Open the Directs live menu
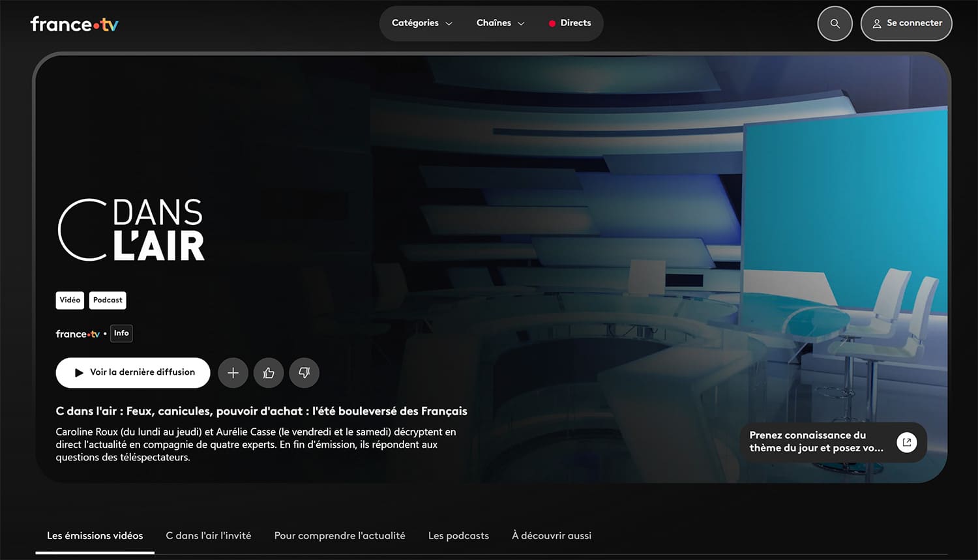 [570, 23]
